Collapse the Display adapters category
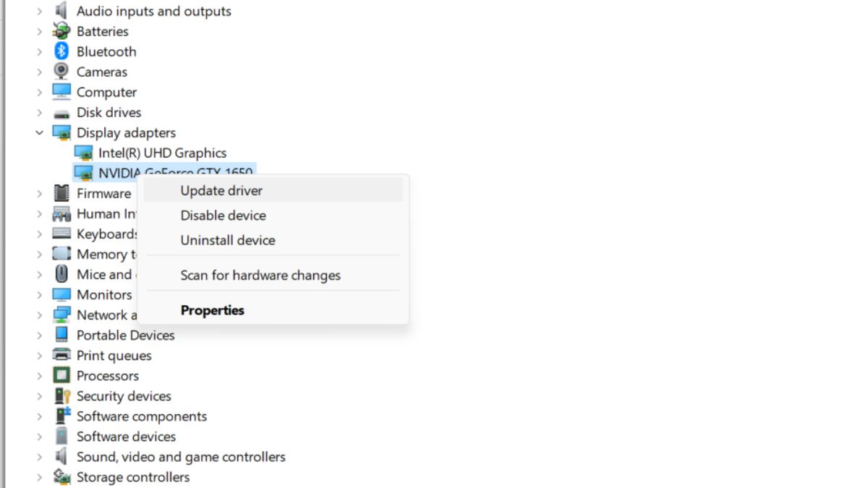Viewport: 868px width, 488px height. [x=40, y=132]
